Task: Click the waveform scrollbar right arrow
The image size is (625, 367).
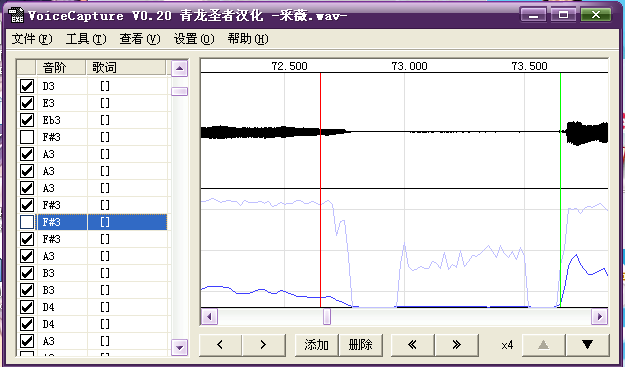Action: pyautogui.click(x=599, y=317)
